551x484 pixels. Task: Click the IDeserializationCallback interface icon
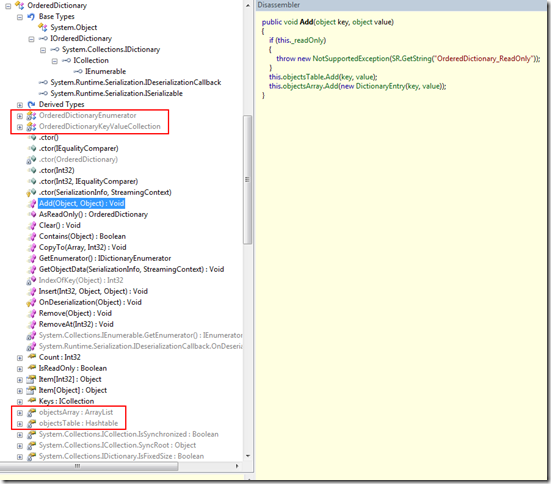click(43, 82)
